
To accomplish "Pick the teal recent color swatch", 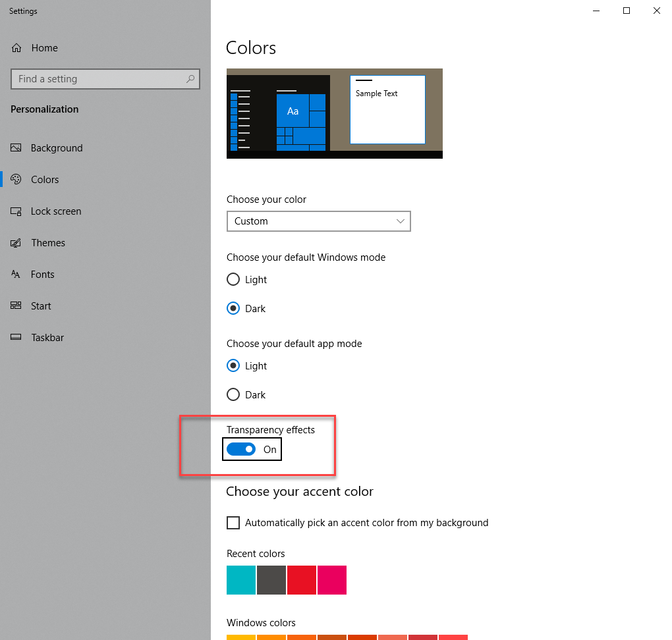I will pyautogui.click(x=241, y=580).
